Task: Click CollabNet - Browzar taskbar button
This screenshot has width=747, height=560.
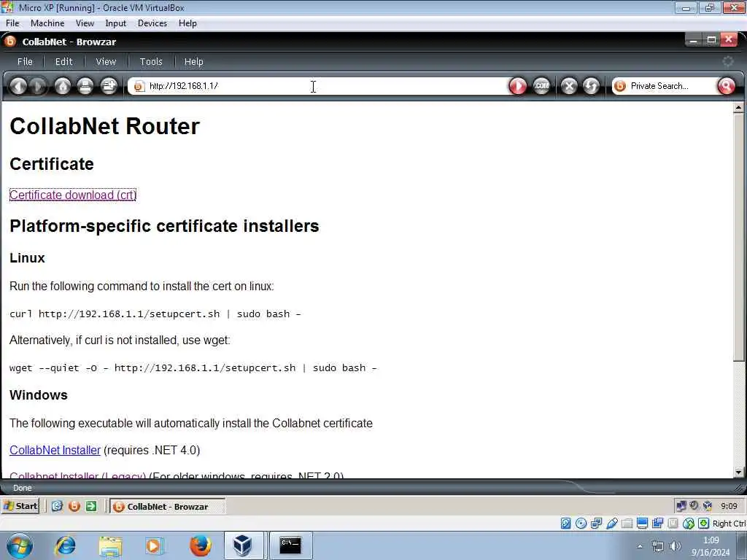Action: coord(167,506)
